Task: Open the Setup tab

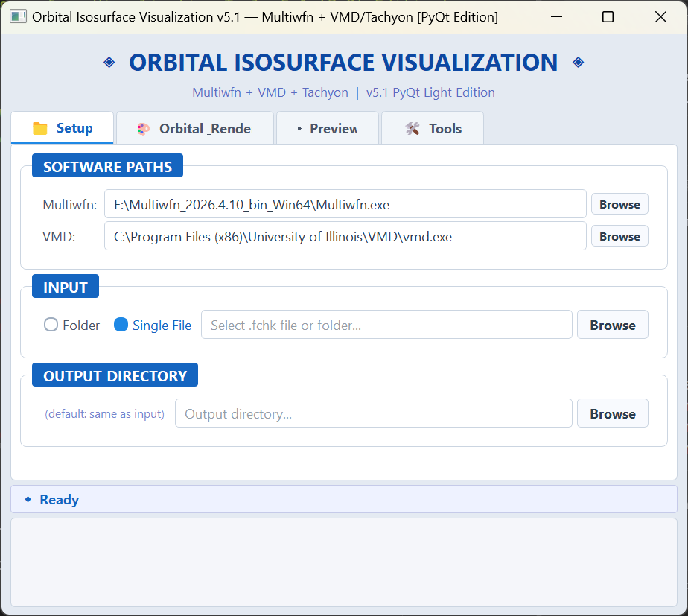Action: click(x=63, y=128)
